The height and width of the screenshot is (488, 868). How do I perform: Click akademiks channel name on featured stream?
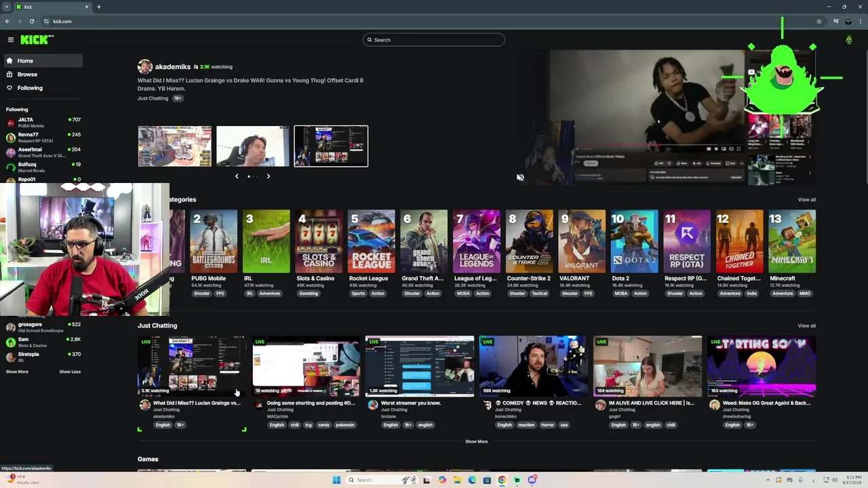pos(173,67)
